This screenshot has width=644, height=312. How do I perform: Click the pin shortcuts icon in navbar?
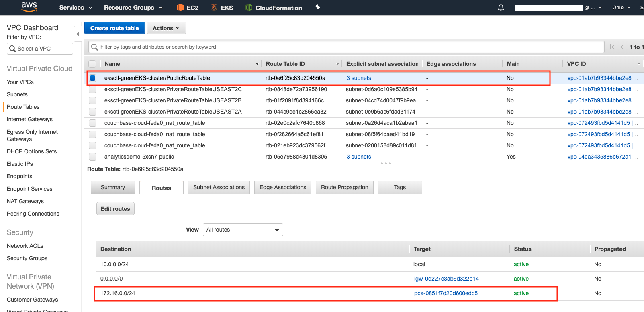coord(317,7)
